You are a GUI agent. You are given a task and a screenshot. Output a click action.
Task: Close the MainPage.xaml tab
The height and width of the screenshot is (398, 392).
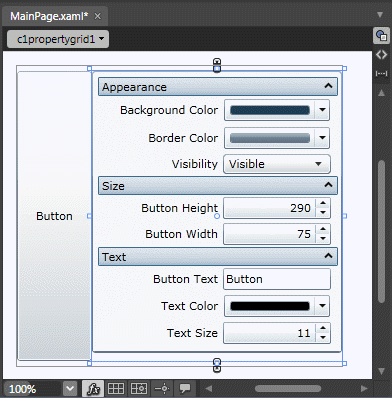coord(97,16)
